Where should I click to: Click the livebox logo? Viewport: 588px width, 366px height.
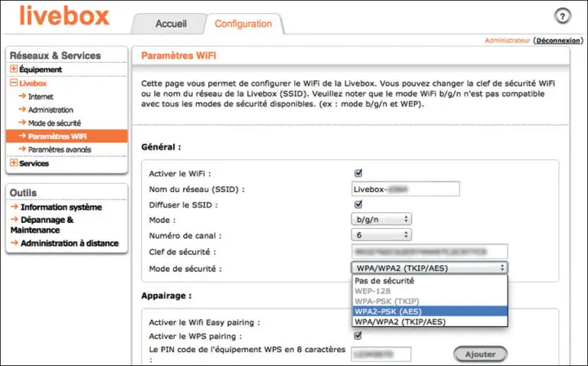64,16
